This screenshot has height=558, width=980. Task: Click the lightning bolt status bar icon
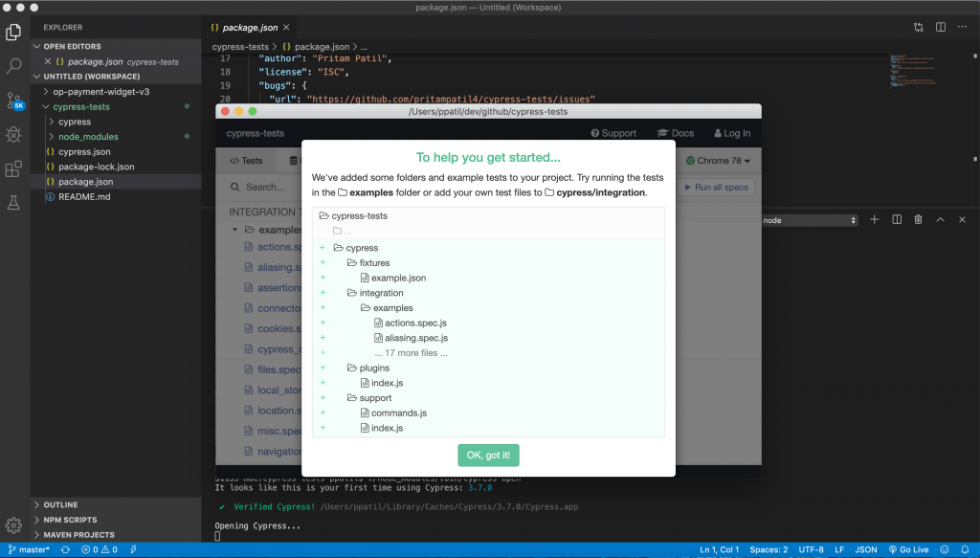click(x=133, y=550)
